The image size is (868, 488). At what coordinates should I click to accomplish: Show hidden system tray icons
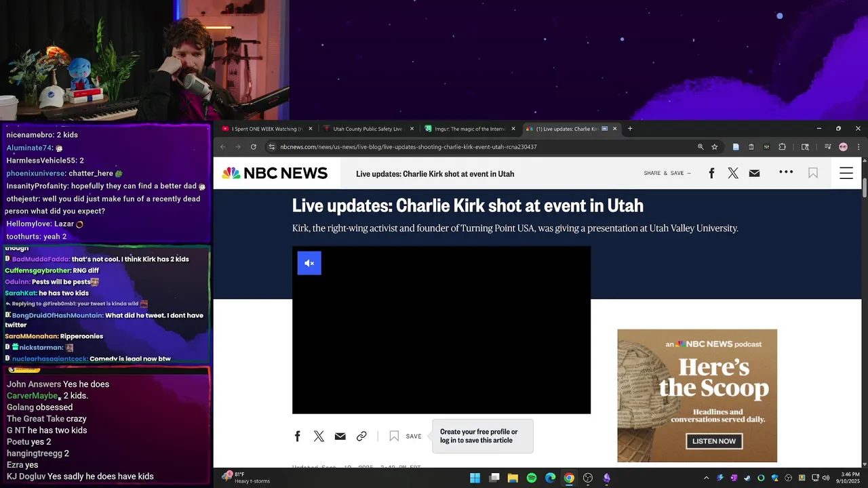(x=707, y=478)
